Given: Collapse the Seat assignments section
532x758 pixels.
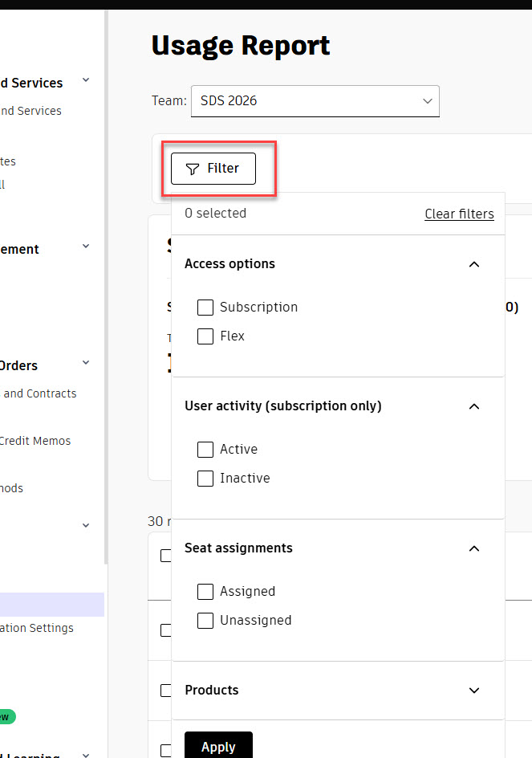Looking at the screenshot, I should click(x=474, y=548).
